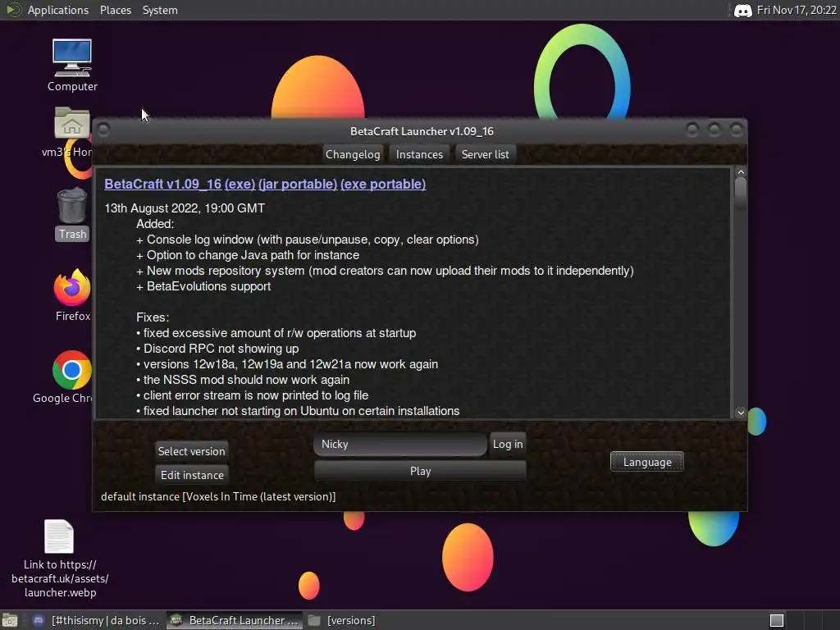Click the '13th August 2022, 19:00 GMT' date text
Image resolution: width=840 pixels, height=630 pixels.
(x=185, y=208)
